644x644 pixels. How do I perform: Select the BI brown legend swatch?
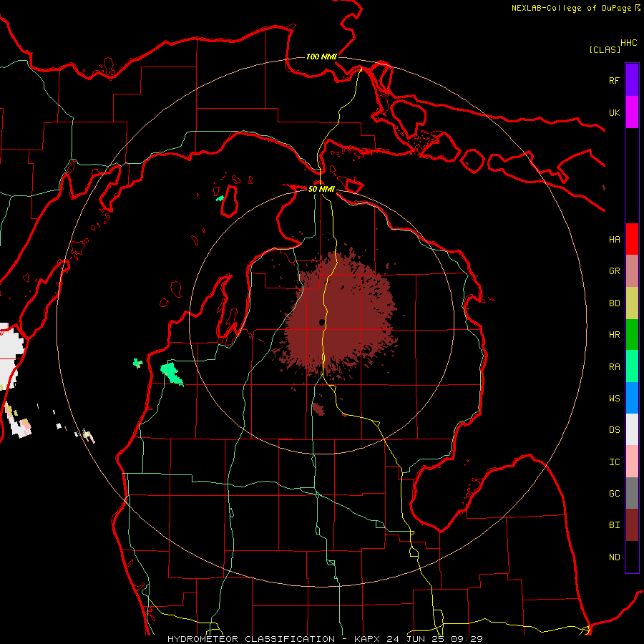pyautogui.click(x=632, y=525)
